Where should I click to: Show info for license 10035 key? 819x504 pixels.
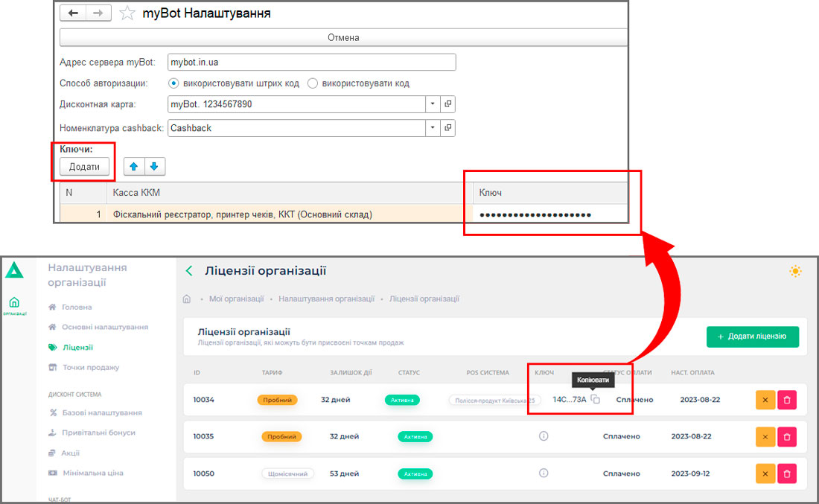coord(544,436)
